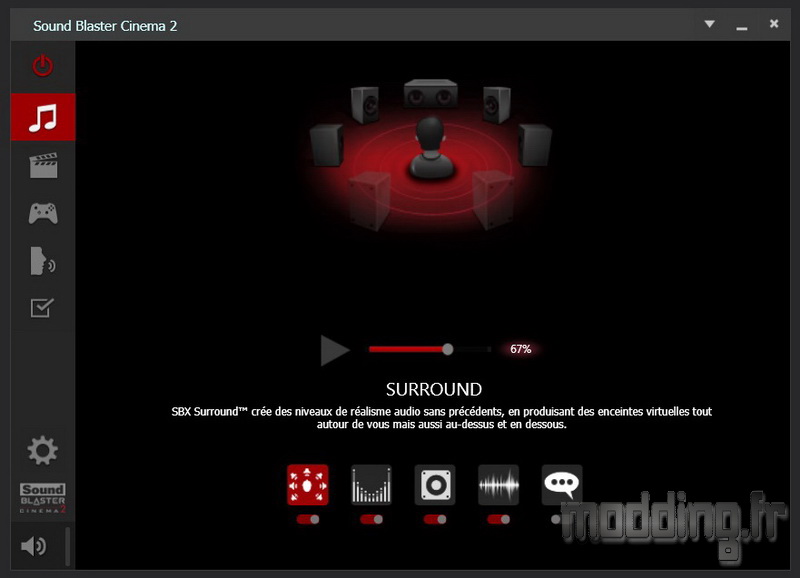
Task: Close the Sound Blaster Cinema 2 window
Action: point(774,23)
